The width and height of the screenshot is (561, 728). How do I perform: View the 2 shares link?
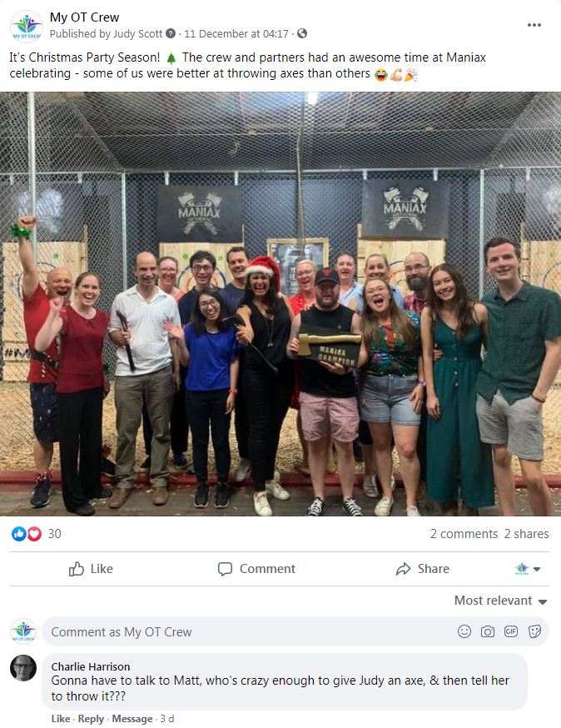526,534
